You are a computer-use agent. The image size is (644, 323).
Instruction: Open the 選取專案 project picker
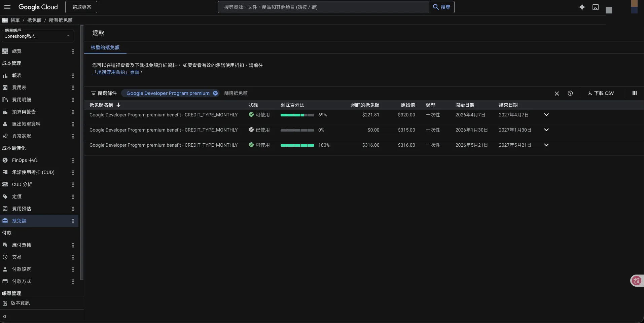(81, 7)
